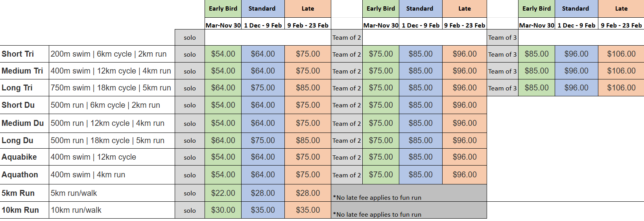Viewport: 644px width, 221px height.
Task: Click the Short Tri row label
Action: [x=18, y=54]
